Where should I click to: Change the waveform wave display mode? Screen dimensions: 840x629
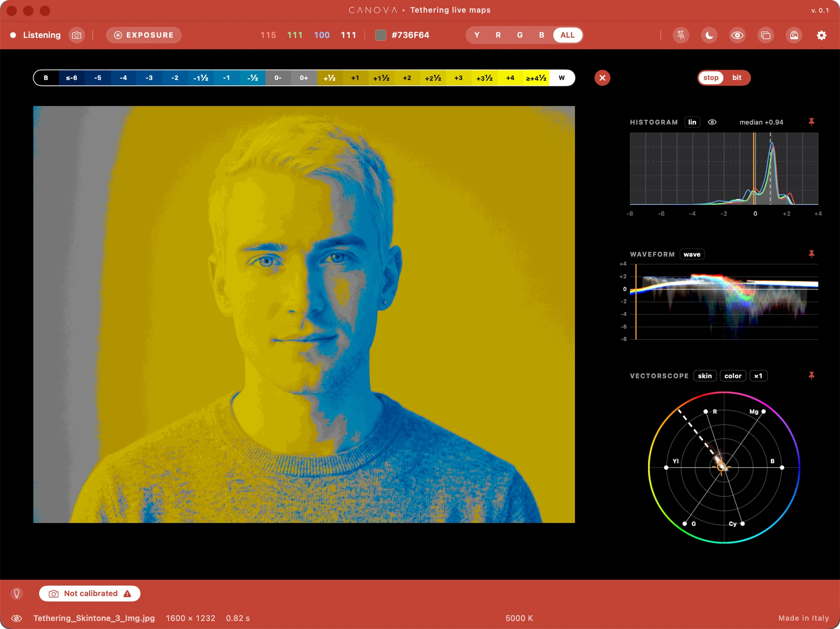point(692,254)
